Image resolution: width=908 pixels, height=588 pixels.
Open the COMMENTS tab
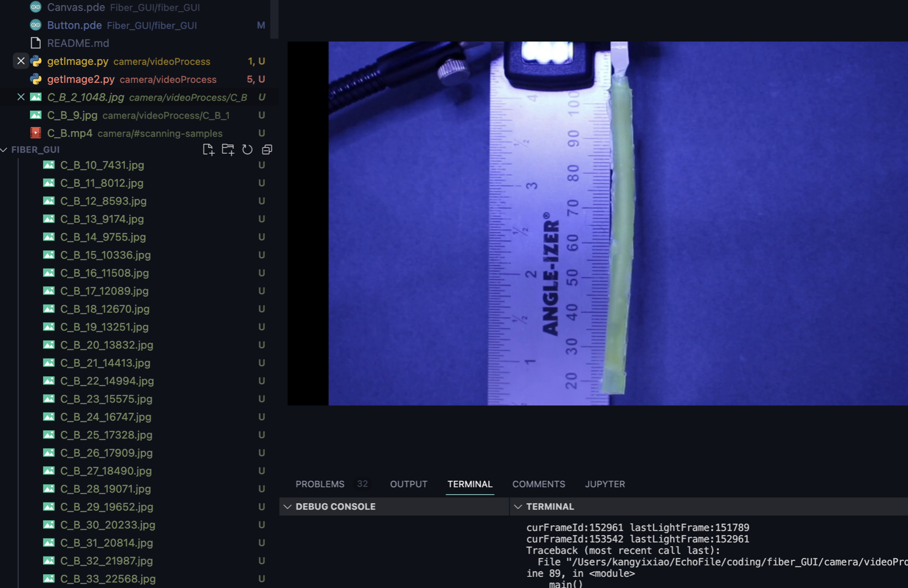(x=539, y=484)
